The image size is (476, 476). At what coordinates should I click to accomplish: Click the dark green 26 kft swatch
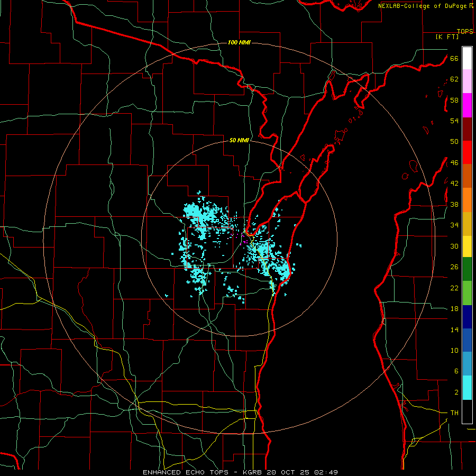(x=467, y=269)
